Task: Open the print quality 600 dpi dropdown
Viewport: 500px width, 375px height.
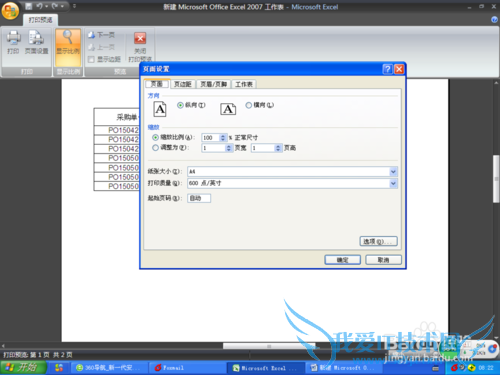Action: click(x=393, y=183)
